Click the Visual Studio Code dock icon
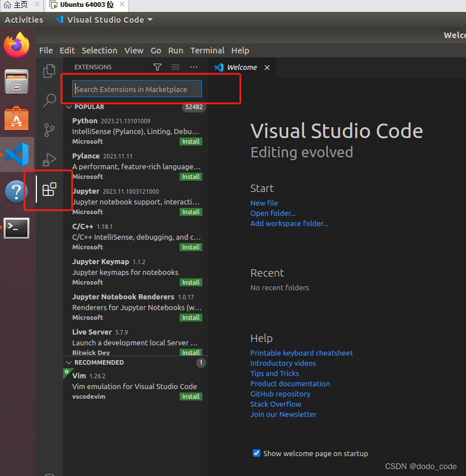466x476 pixels. pyautogui.click(x=17, y=154)
